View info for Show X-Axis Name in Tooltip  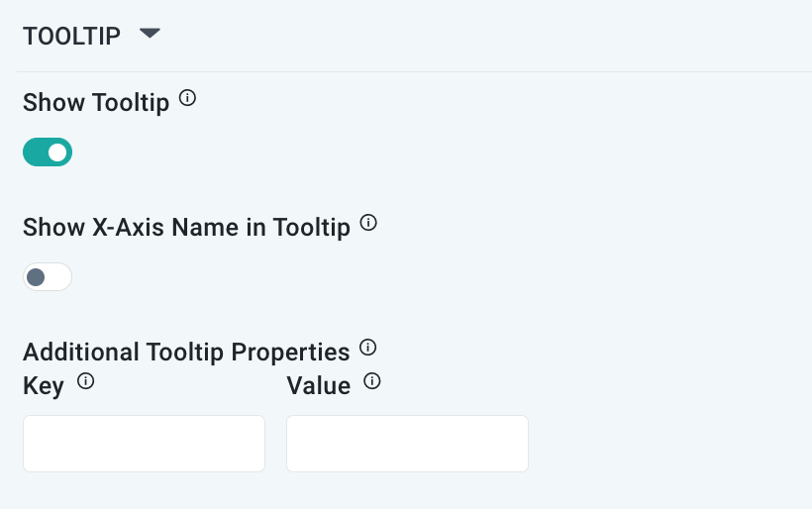(368, 223)
